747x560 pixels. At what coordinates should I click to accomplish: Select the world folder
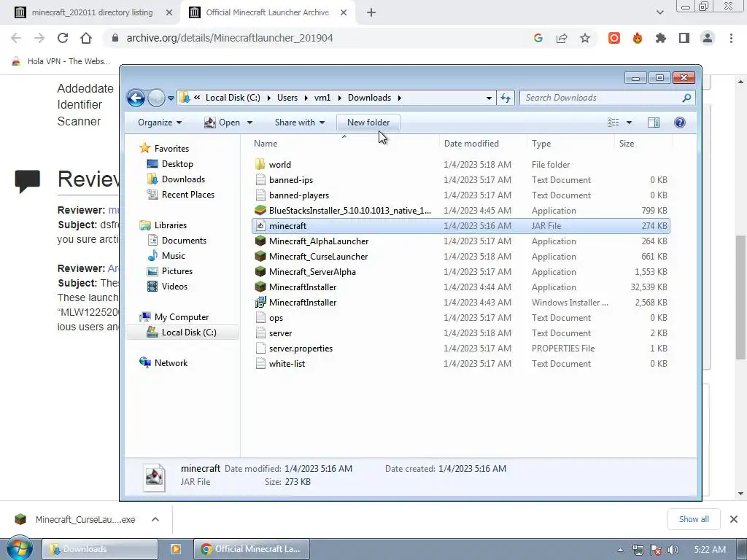279,165
